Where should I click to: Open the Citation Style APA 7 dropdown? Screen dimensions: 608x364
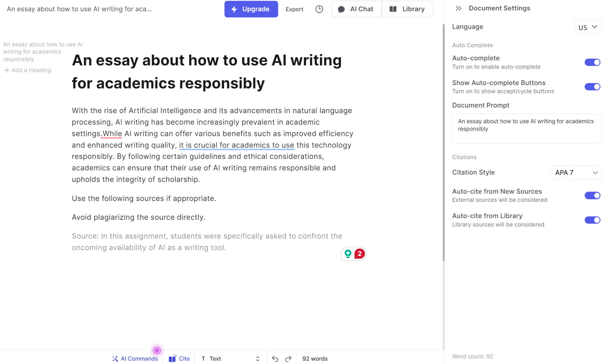tap(576, 173)
